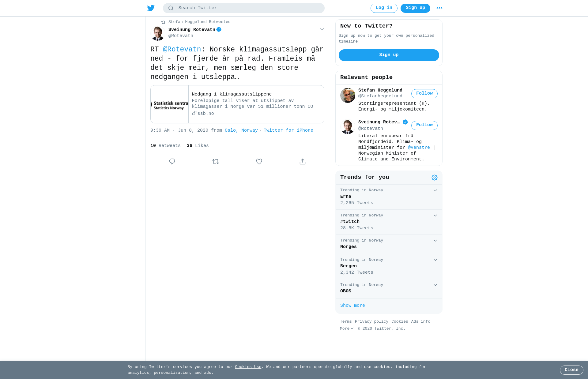
Task: Open trends settings gear icon
Action: click(x=435, y=178)
